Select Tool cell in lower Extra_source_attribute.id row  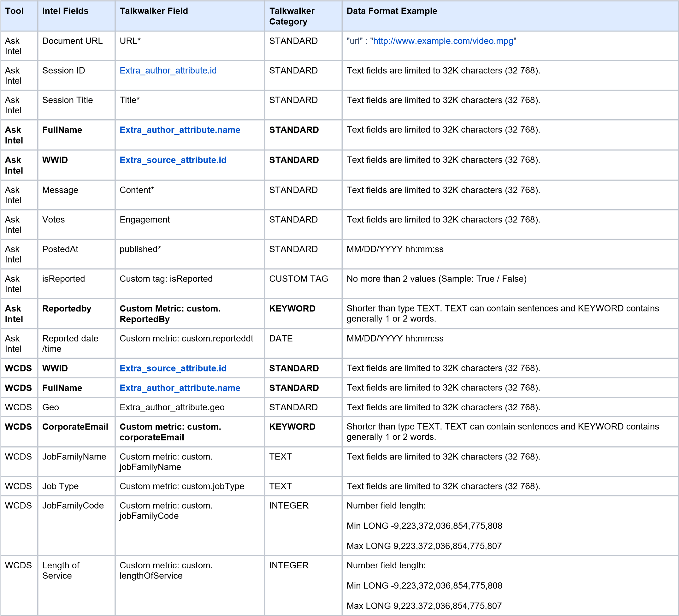point(19,368)
